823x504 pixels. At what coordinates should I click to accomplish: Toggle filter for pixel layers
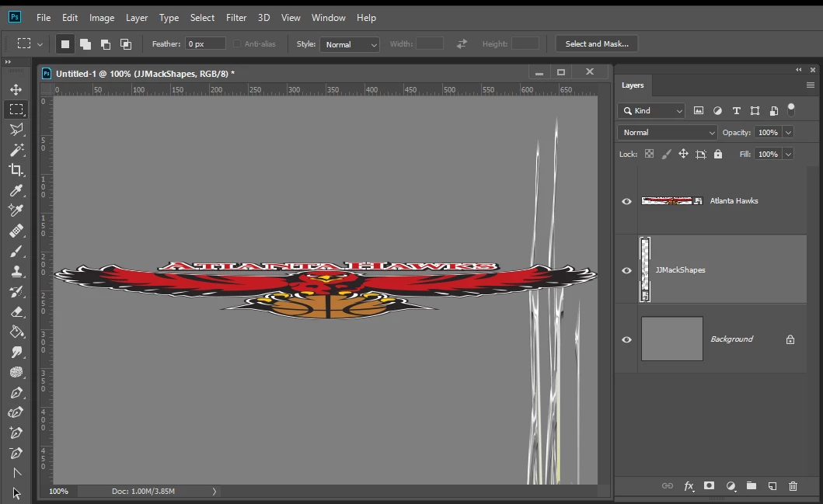pos(698,110)
